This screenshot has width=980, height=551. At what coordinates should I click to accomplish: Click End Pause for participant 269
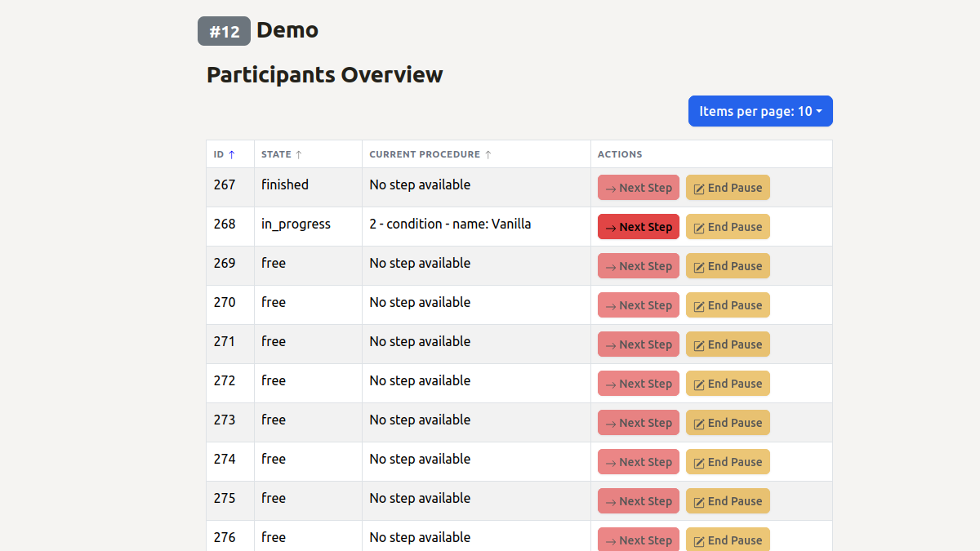click(728, 266)
